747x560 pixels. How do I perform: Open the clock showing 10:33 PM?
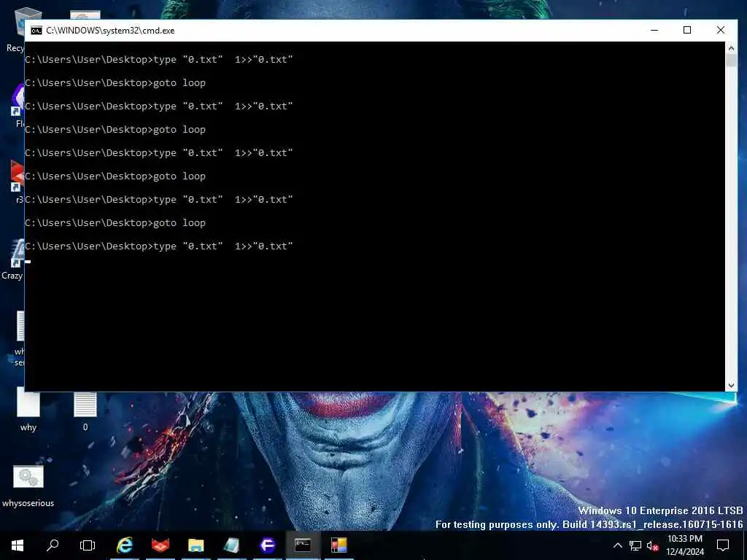point(684,545)
